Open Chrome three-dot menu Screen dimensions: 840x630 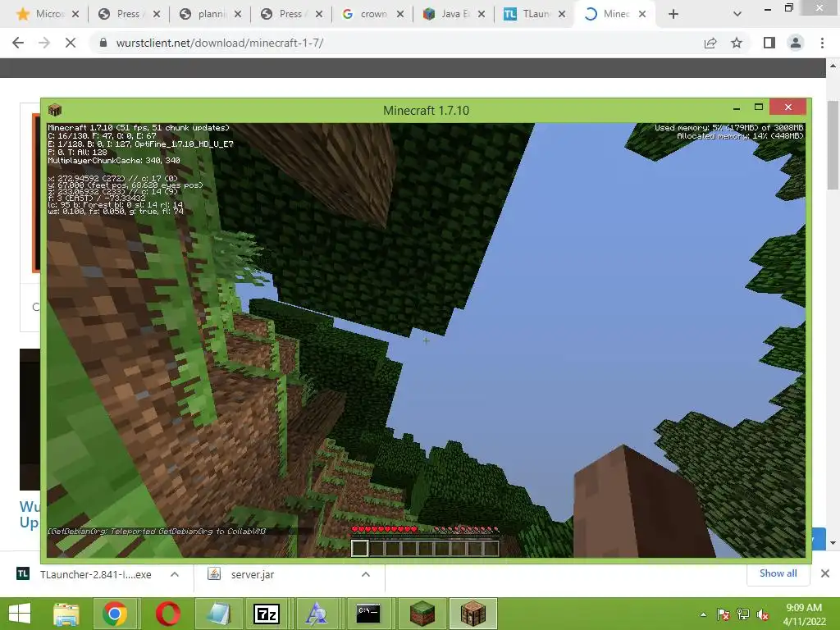pyautogui.click(x=822, y=43)
